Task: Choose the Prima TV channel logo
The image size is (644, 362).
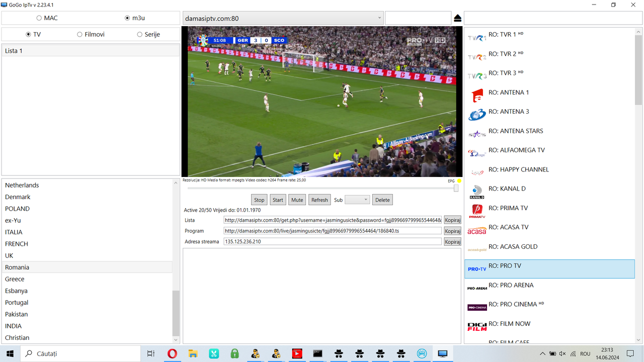Action: 477,211
